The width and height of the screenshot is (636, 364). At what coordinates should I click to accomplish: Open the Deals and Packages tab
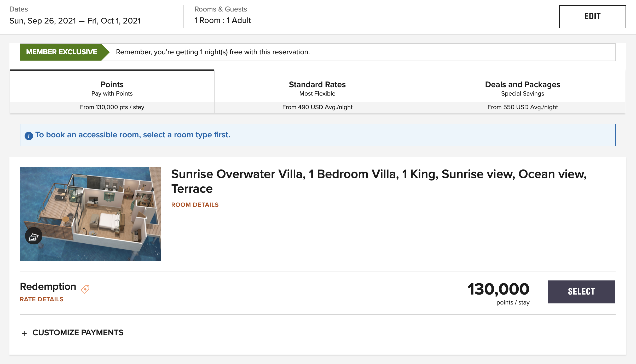(x=522, y=92)
